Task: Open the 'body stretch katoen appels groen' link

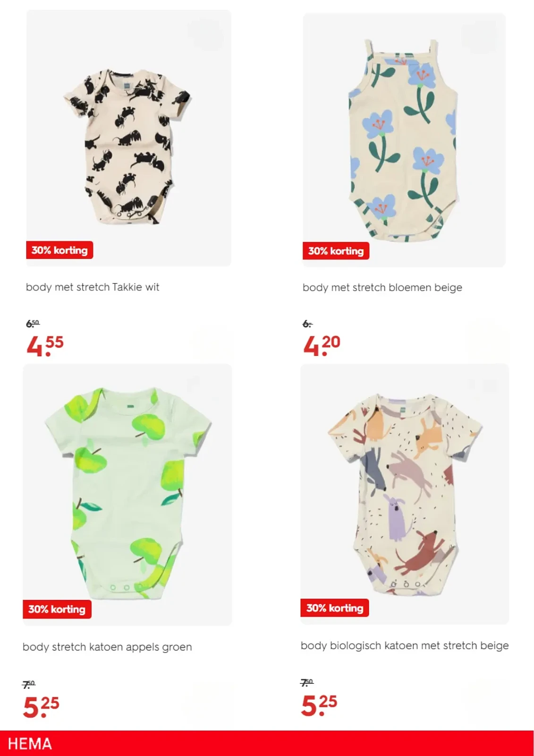Action: pos(107,647)
